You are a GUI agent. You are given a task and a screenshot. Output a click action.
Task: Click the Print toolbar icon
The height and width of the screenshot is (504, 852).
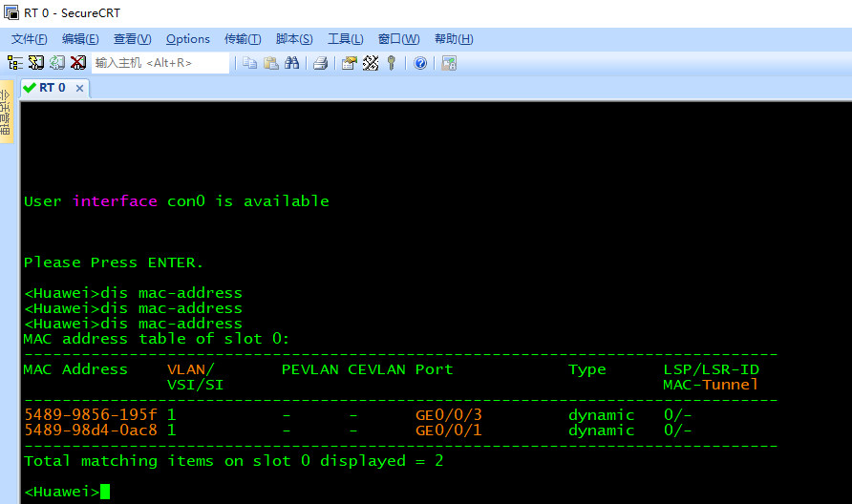[321, 63]
